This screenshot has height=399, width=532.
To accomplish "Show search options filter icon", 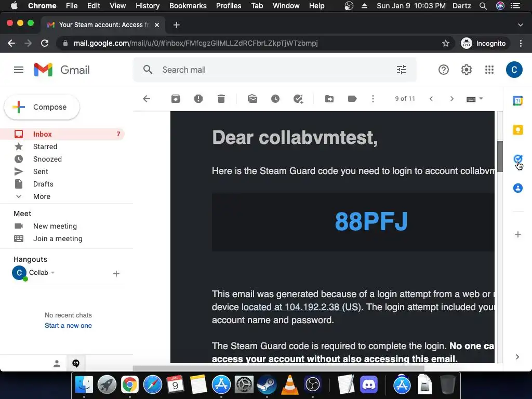I will pos(402,70).
